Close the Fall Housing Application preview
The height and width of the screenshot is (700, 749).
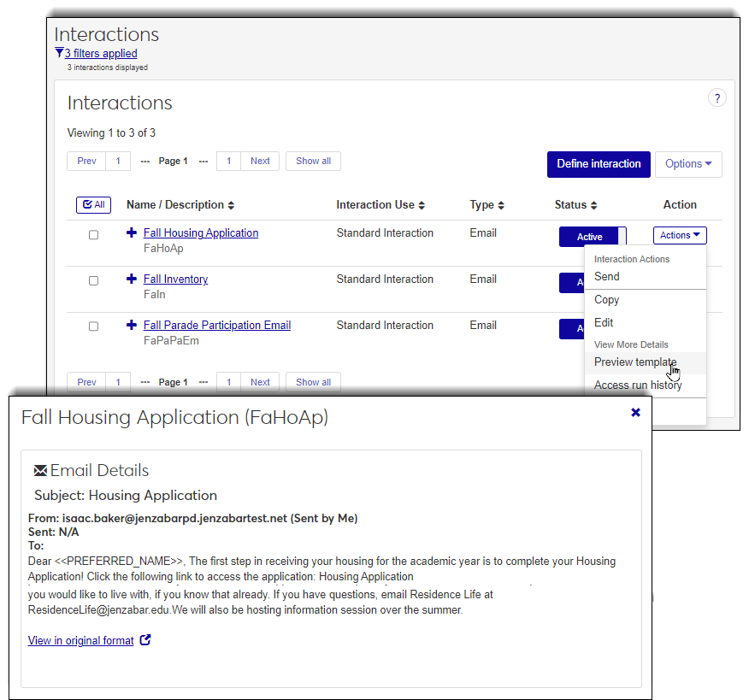[635, 412]
